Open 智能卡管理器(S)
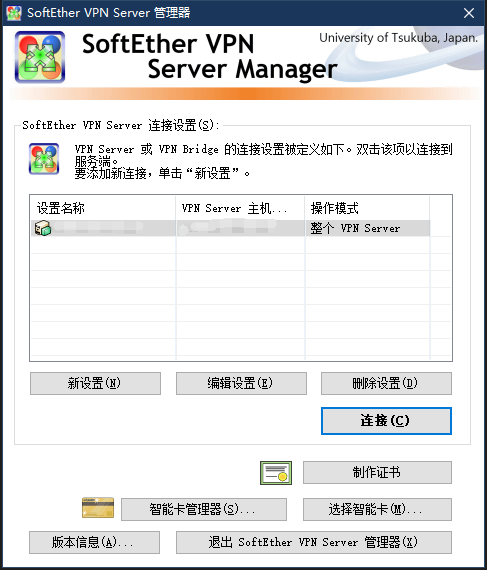 pos(204,509)
